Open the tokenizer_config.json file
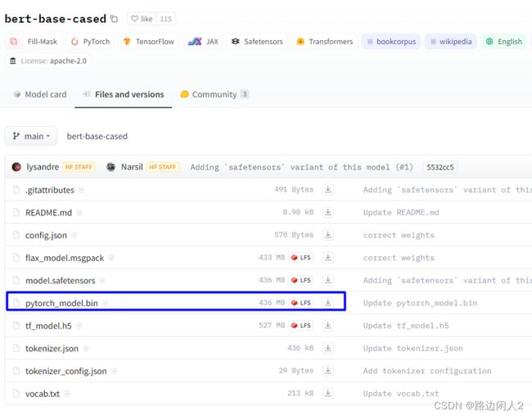This screenshot has width=532, height=416. click(66, 371)
